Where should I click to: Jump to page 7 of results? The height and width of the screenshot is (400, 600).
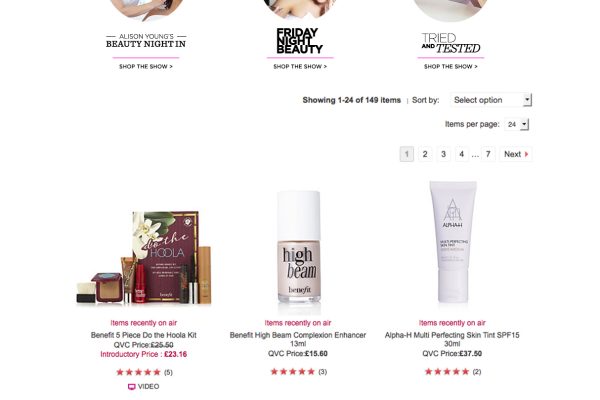click(x=488, y=154)
